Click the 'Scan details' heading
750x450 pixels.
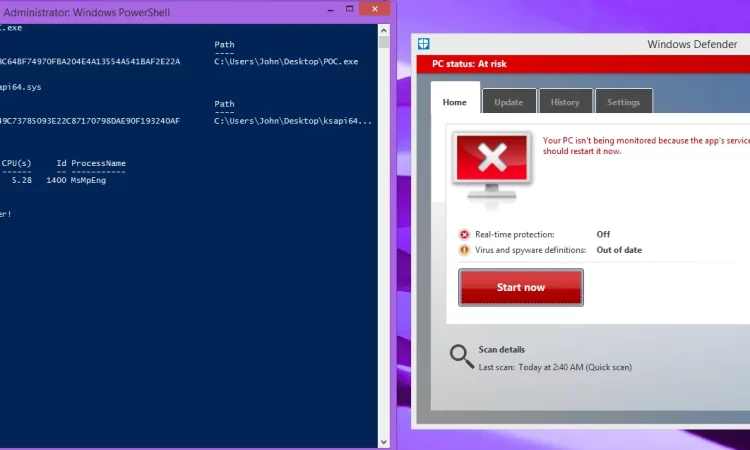pyautogui.click(x=502, y=350)
